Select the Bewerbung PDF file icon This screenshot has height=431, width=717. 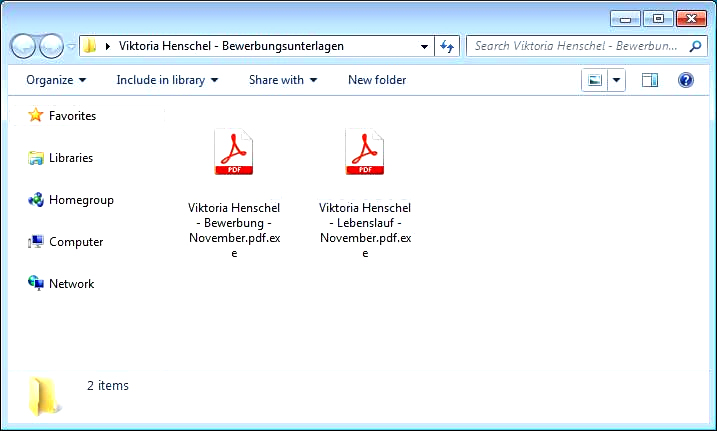pyautogui.click(x=234, y=152)
